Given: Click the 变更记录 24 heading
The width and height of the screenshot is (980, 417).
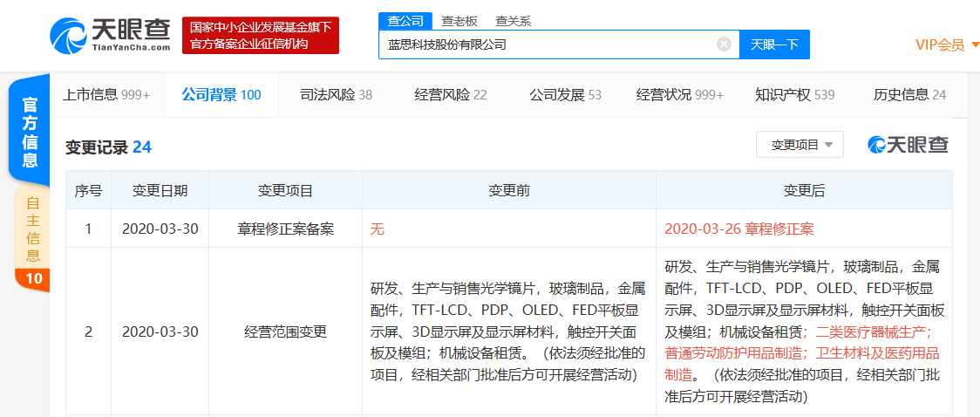Looking at the screenshot, I should pyautogui.click(x=108, y=147).
